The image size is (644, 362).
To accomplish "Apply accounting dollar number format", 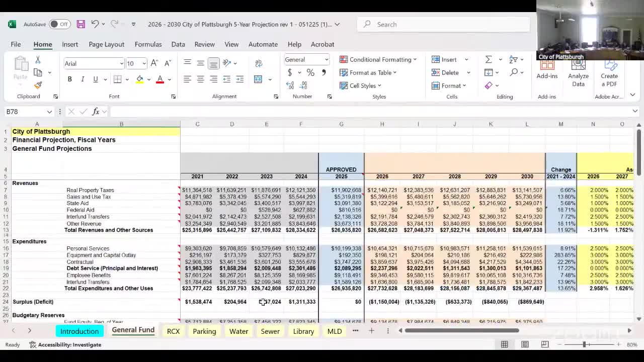I will tap(290, 72).
